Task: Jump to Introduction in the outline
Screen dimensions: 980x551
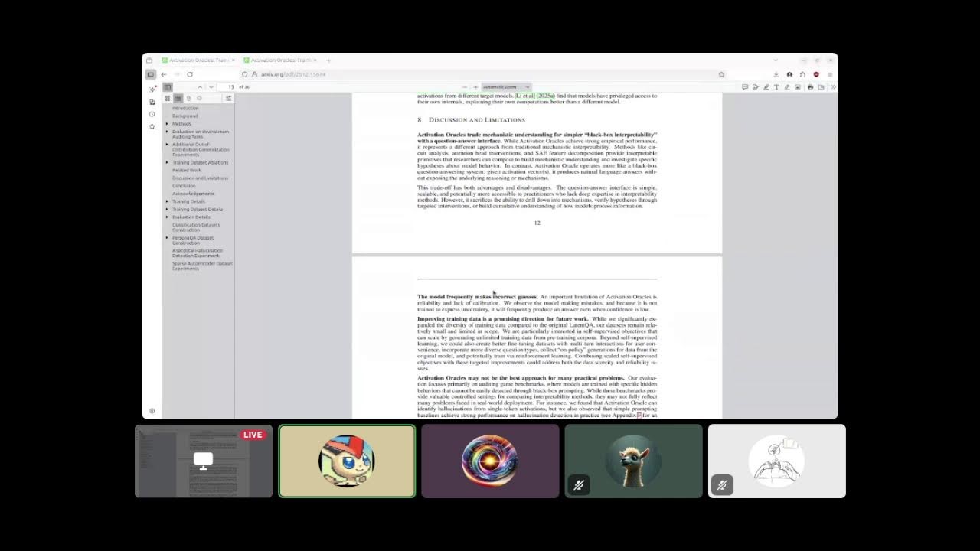Action: click(185, 108)
